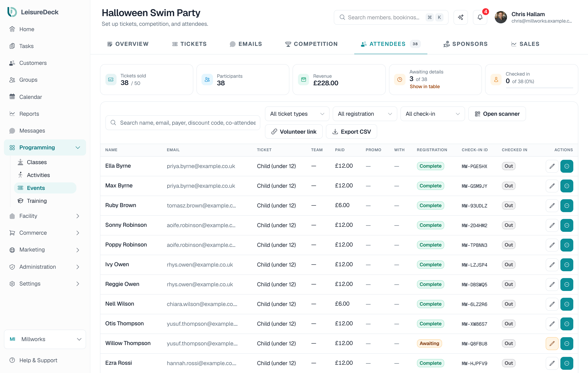Click Chris Hallam's profile avatar
This screenshot has width=588, height=373.
(501, 17)
